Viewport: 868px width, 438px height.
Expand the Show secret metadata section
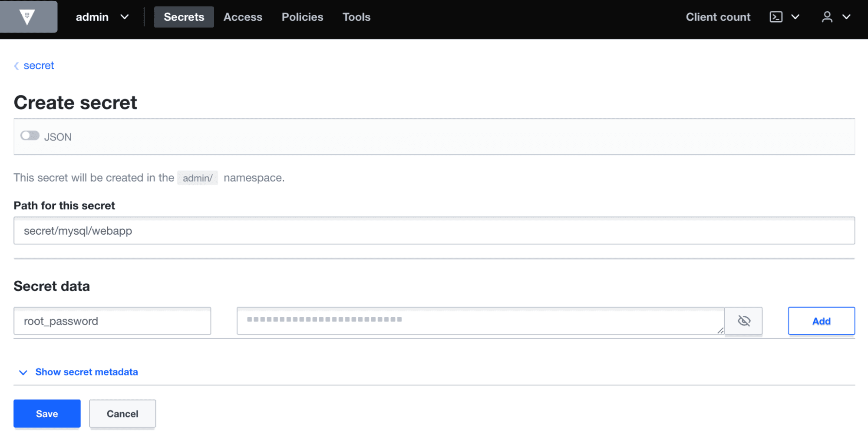86,372
